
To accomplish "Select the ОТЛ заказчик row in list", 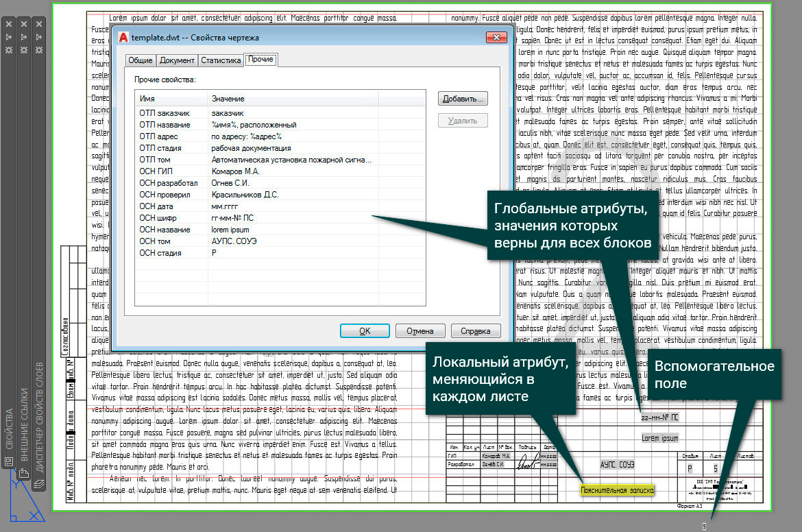I will point(280,113).
